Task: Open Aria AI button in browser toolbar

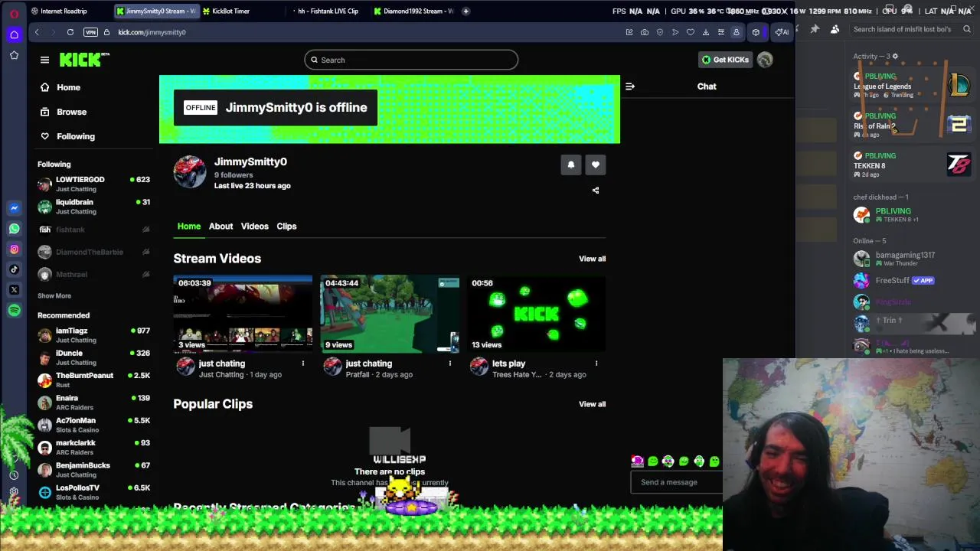Action: (x=782, y=32)
